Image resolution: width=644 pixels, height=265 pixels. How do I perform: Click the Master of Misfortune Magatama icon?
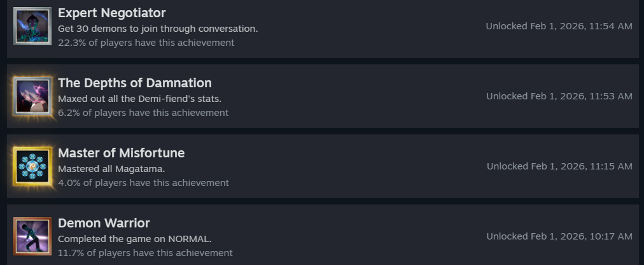32,166
